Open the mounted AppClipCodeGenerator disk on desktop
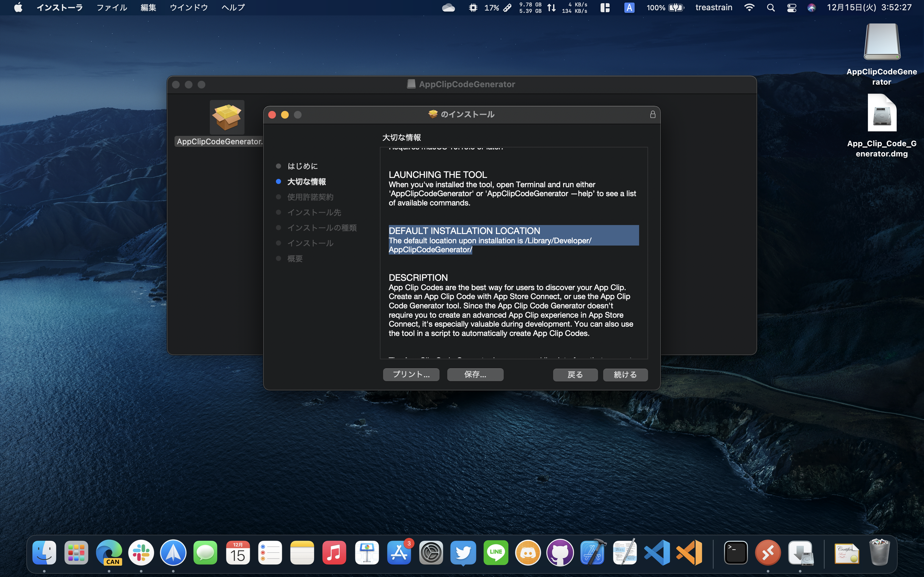The height and width of the screenshot is (577, 924). click(x=882, y=42)
